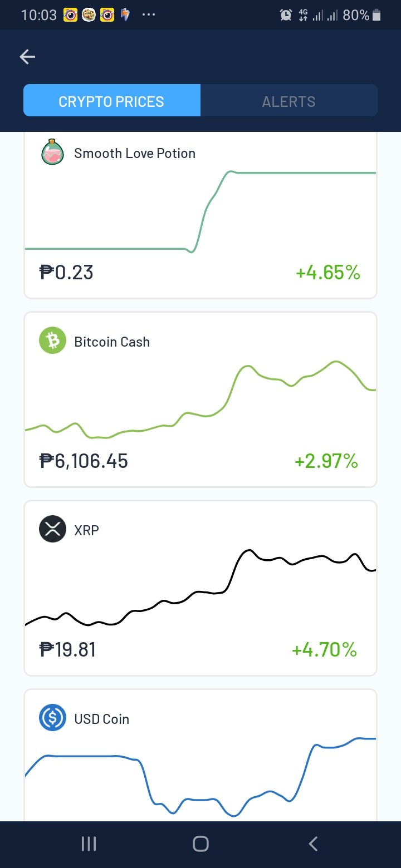
Task: Tap the battery indicator in status bar
Action: point(376,15)
